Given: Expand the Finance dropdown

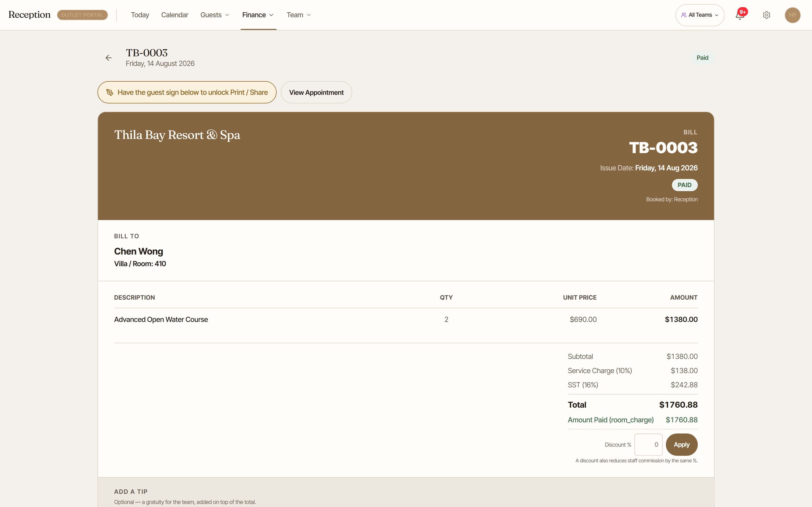Looking at the screenshot, I should [258, 15].
